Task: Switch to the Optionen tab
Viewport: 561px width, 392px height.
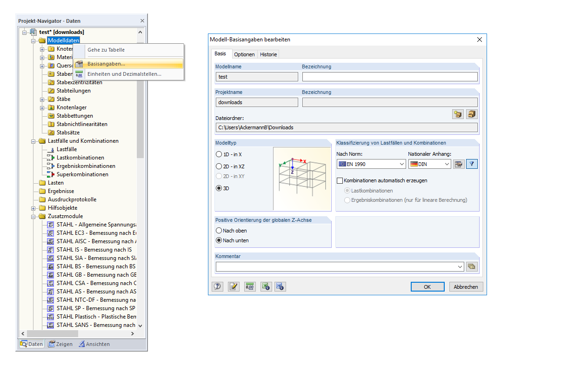Action: pos(244,54)
